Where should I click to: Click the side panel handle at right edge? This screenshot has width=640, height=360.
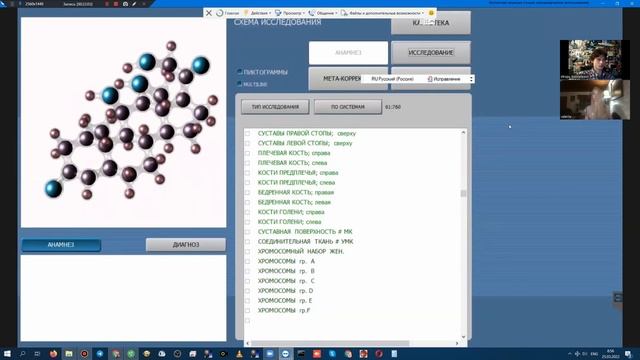[x=618, y=298]
